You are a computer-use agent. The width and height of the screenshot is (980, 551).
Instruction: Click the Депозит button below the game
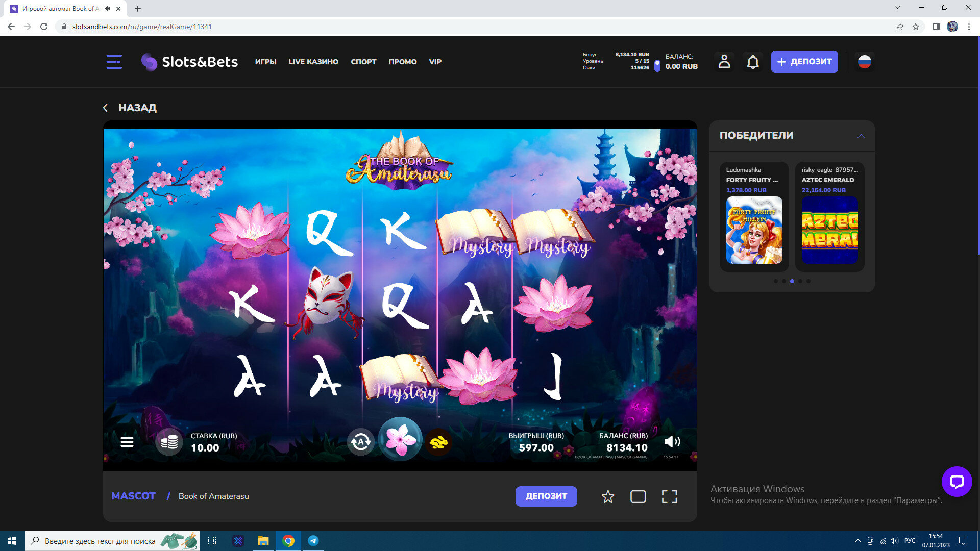pos(546,496)
